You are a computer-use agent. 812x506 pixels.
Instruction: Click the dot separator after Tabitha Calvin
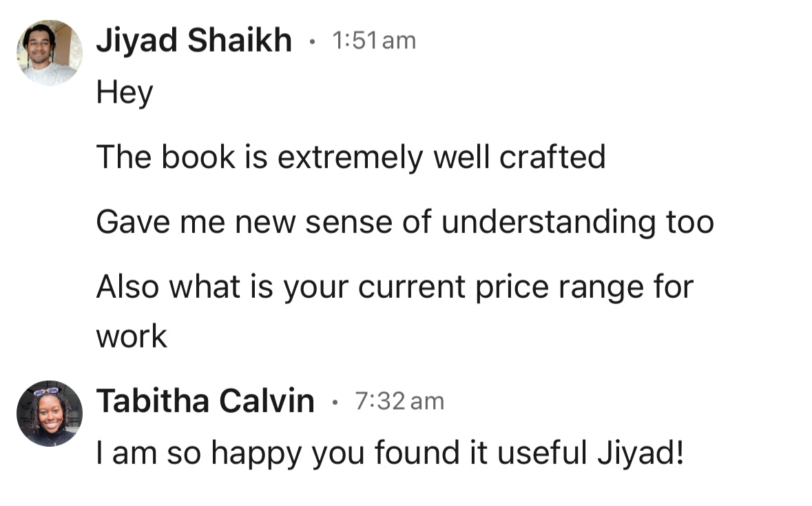coord(335,402)
